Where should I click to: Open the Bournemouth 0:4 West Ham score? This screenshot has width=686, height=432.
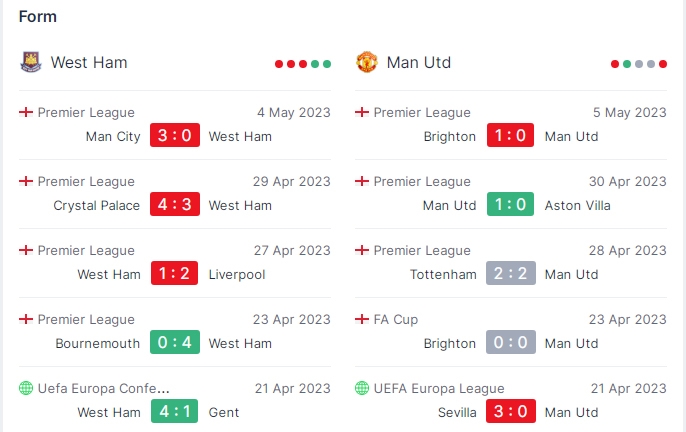click(x=175, y=342)
